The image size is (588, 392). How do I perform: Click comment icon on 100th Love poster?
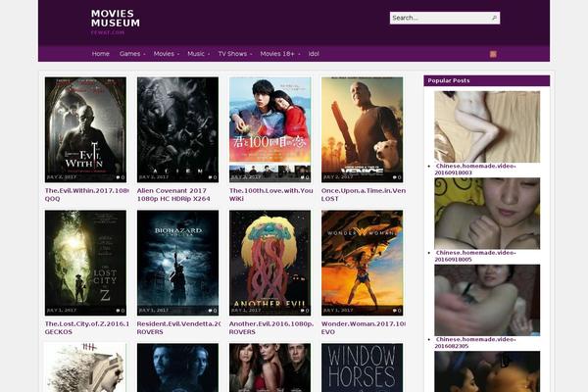(x=303, y=177)
